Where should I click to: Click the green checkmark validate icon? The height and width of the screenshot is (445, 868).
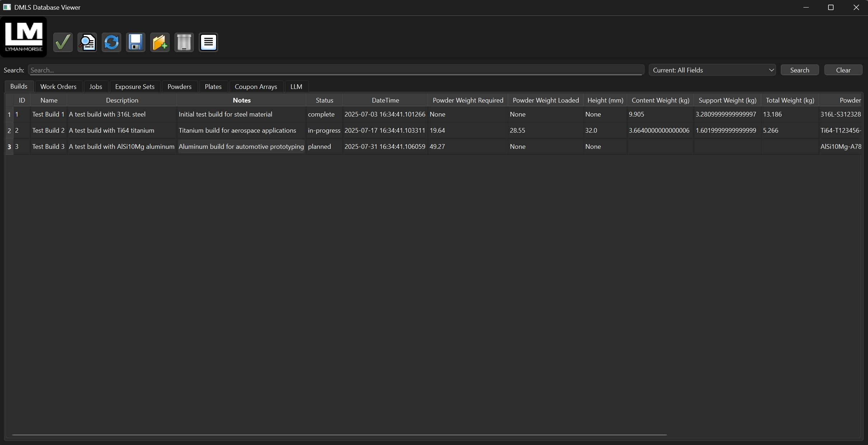[62, 42]
